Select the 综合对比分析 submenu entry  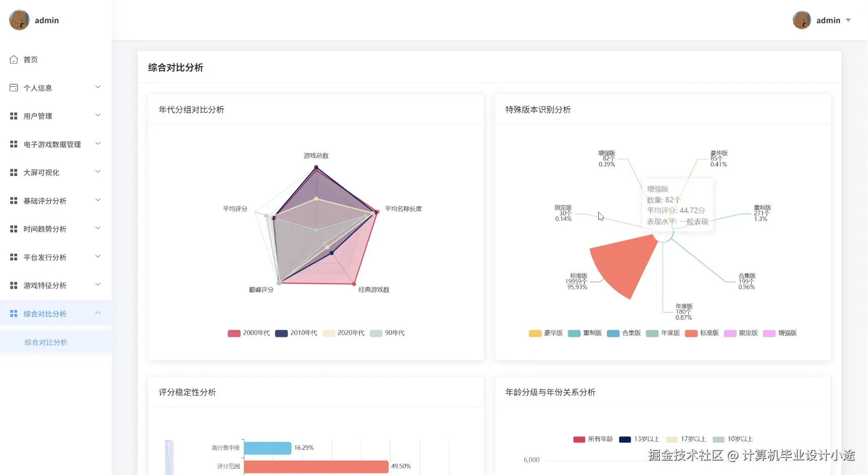46,342
